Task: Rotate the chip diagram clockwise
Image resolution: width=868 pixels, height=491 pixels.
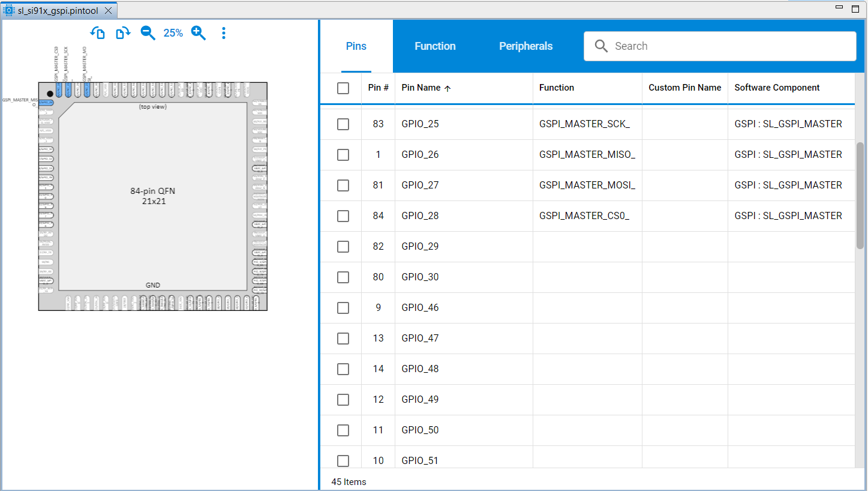Action: pos(123,33)
